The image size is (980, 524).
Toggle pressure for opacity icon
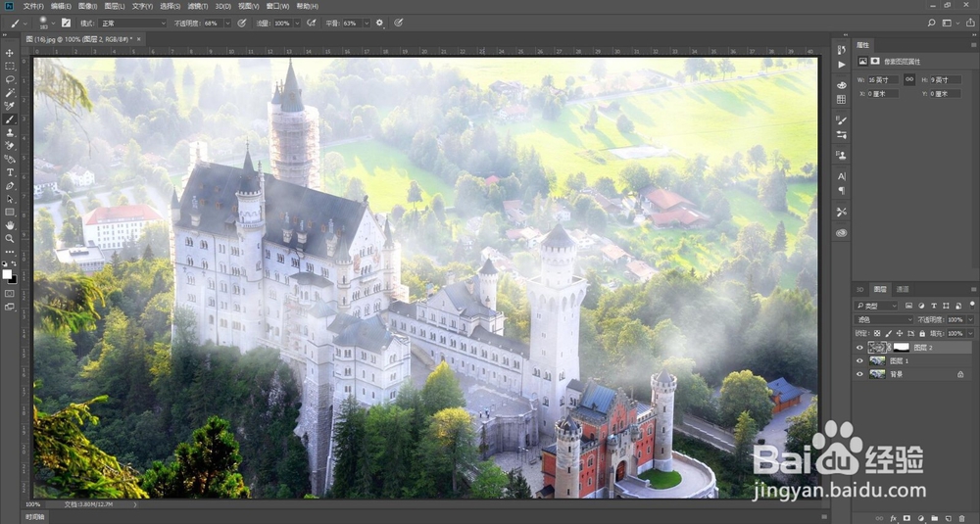[242, 24]
